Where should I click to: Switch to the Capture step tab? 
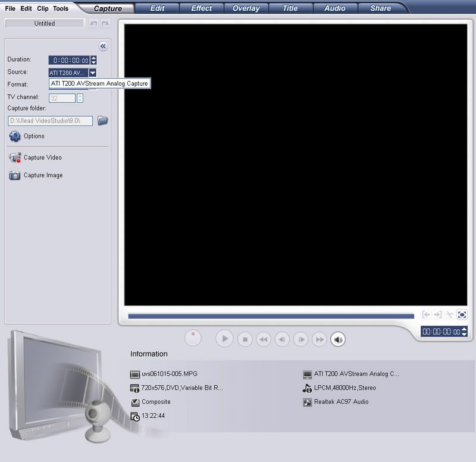[x=108, y=8]
